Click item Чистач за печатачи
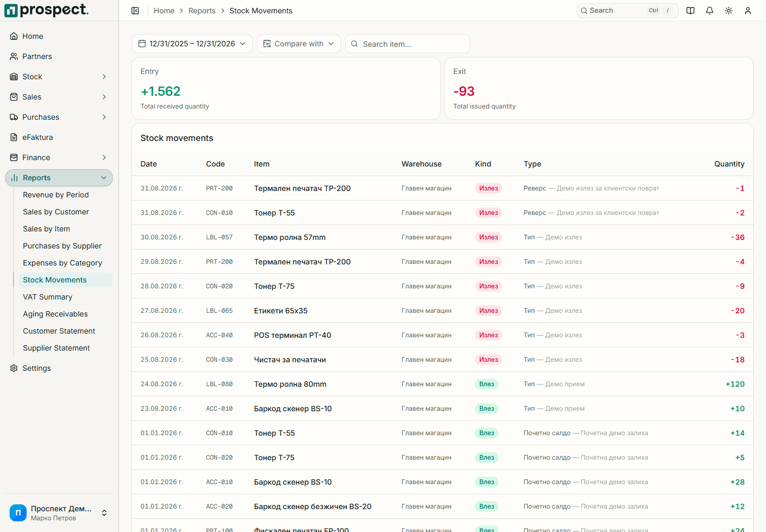Viewport: 766px width, 532px height. tap(290, 360)
